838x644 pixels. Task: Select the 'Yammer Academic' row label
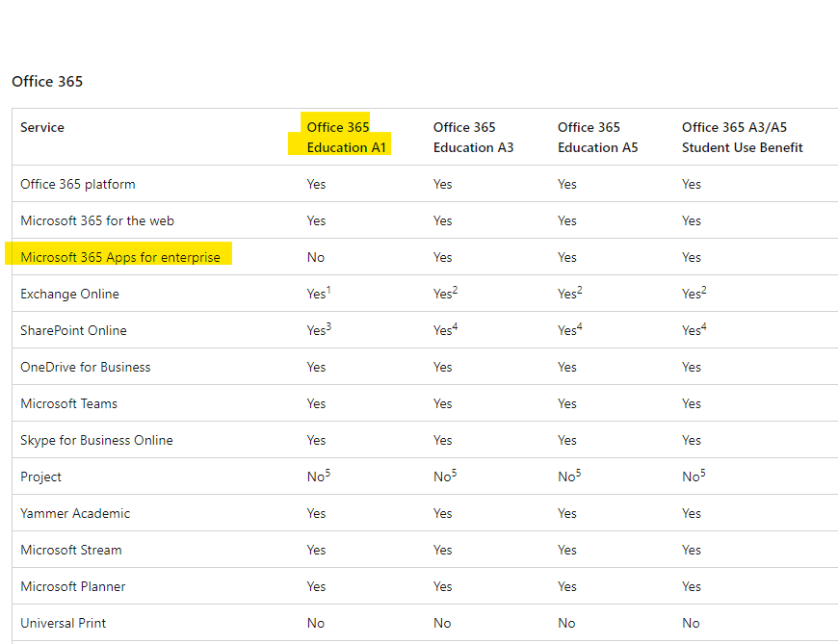pos(75,513)
